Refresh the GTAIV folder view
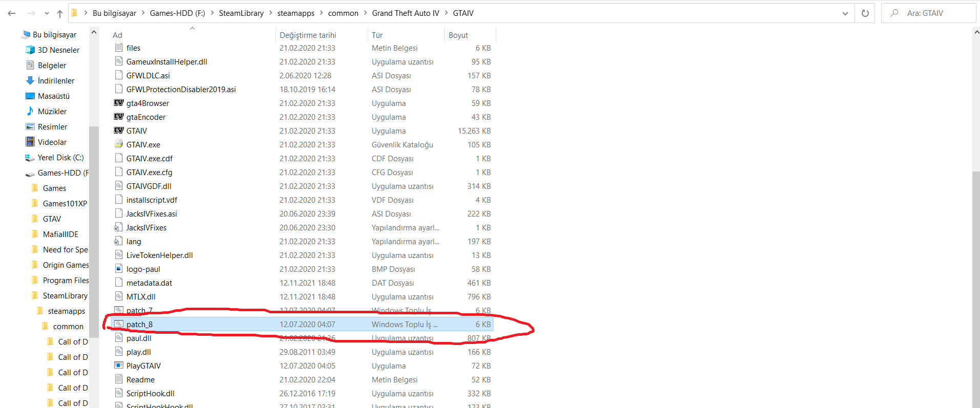 pyautogui.click(x=865, y=13)
